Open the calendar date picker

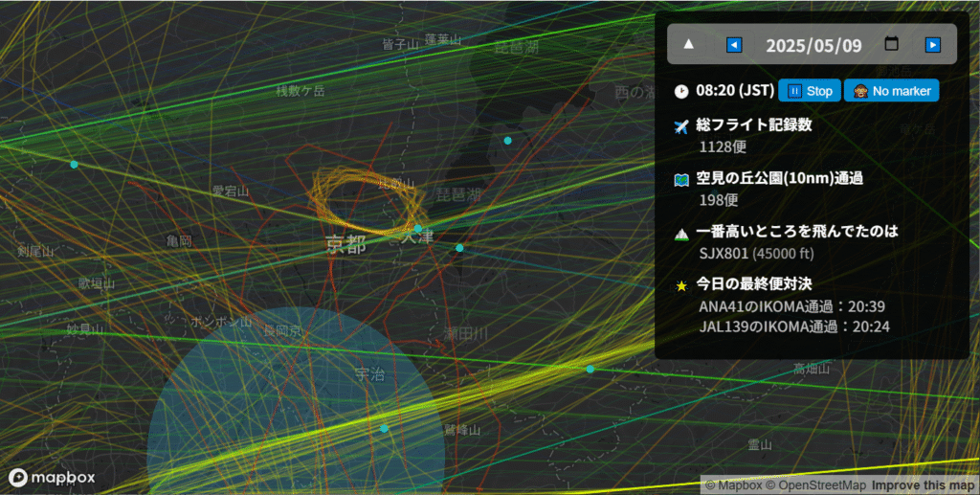click(x=892, y=44)
